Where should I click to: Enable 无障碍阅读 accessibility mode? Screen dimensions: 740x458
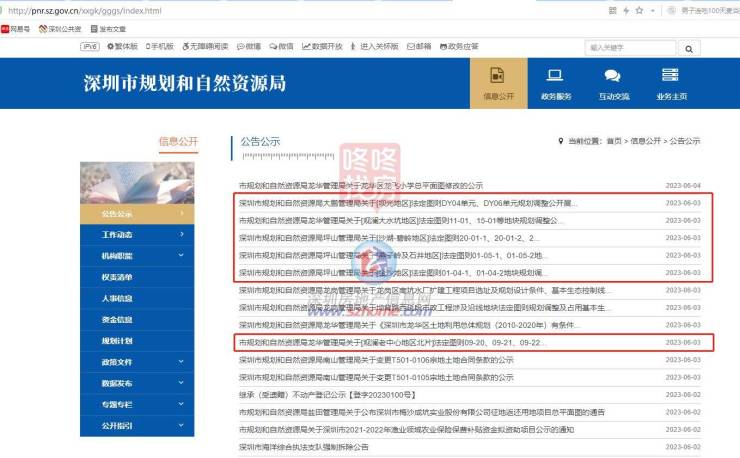pos(206,47)
